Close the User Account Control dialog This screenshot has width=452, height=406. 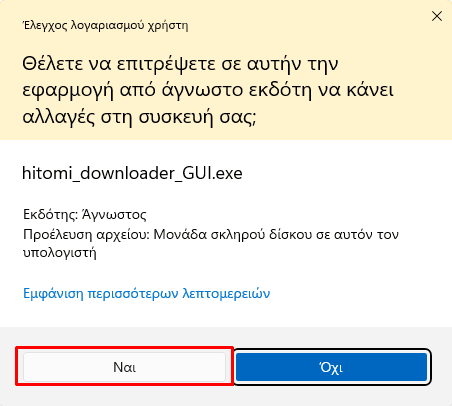(437, 16)
